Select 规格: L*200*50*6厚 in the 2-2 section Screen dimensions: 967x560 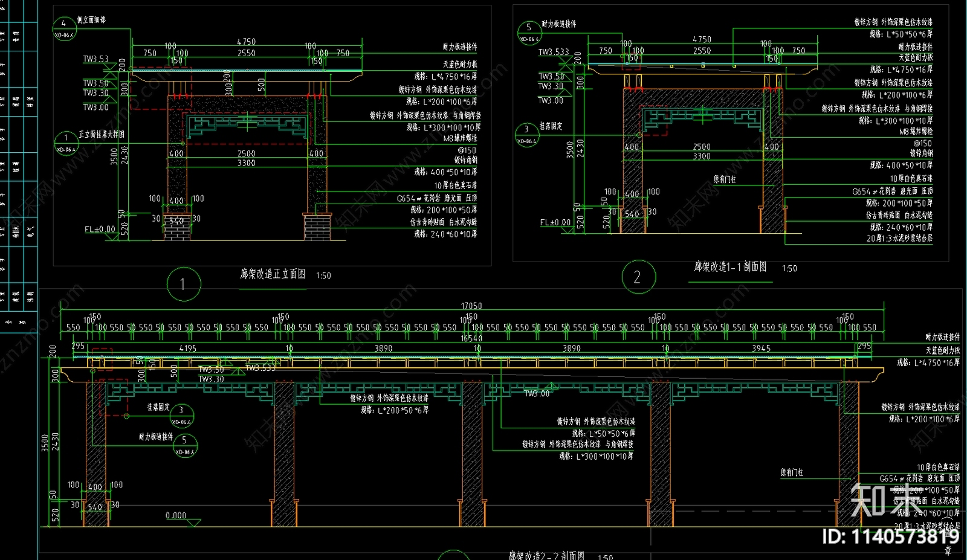[x=395, y=410]
